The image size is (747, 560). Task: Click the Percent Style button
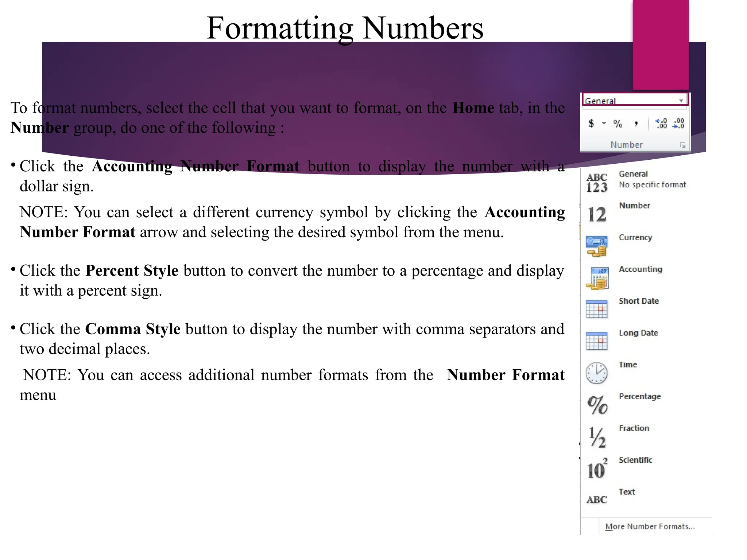[618, 124]
